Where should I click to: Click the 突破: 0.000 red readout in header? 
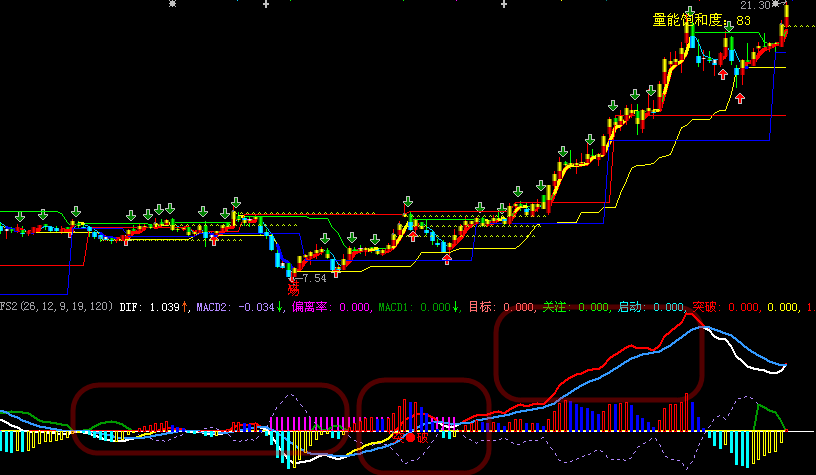[725, 307]
